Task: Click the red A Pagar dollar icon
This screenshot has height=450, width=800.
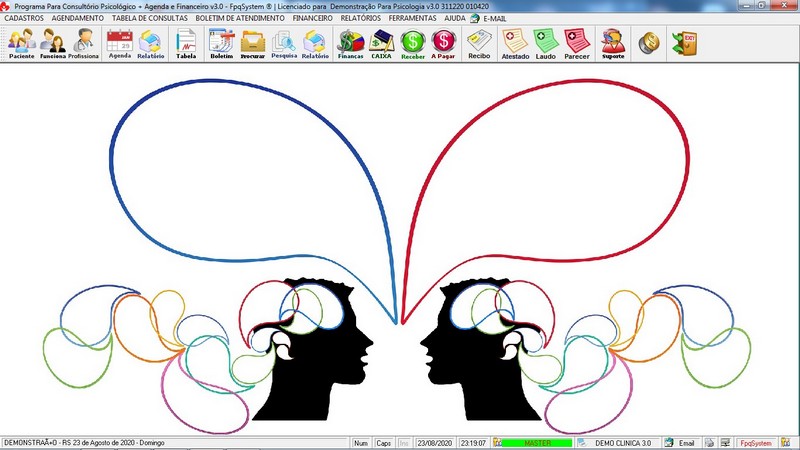Action: [x=443, y=44]
